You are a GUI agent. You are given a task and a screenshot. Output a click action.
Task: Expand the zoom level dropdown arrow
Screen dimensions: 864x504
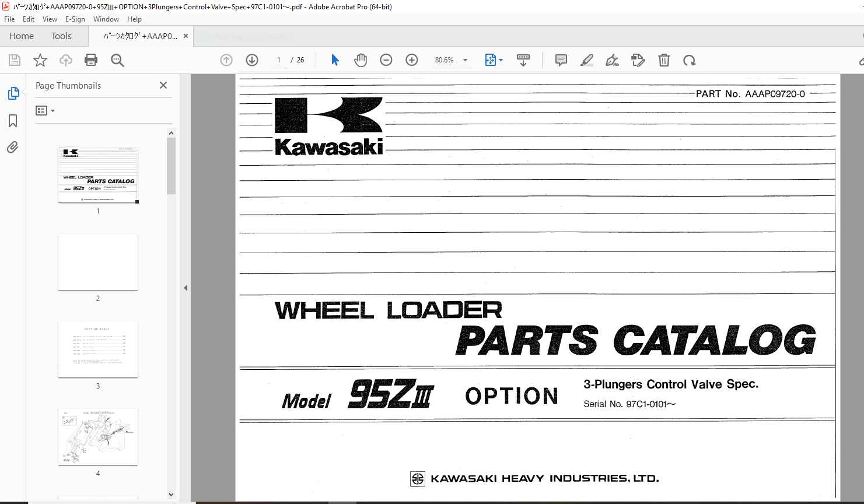[x=465, y=60]
